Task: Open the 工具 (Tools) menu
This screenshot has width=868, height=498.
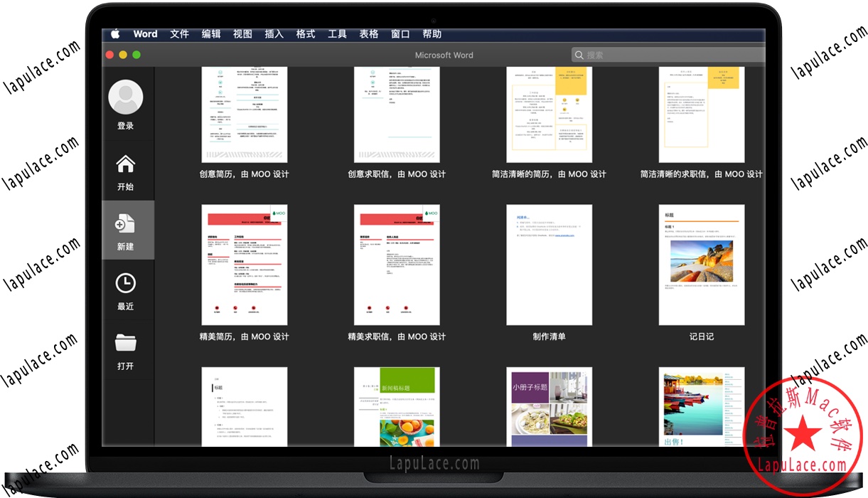Action: (336, 33)
